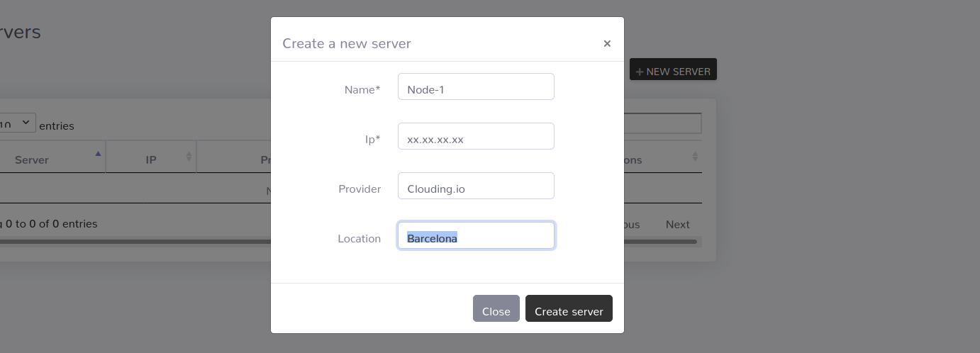Click the Location label

(360, 238)
